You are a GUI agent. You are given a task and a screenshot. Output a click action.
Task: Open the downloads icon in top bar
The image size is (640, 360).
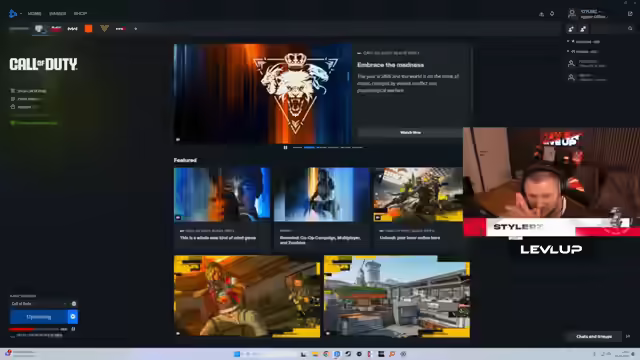541,14
